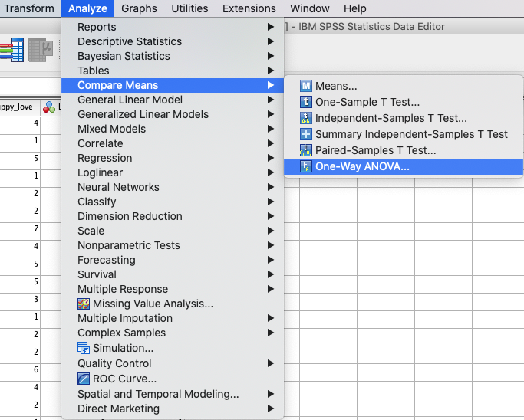Image resolution: width=524 pixels, height=420 pixels.
Task: Expand the Multiple Imputation submenu
Action: pos(173,318)
